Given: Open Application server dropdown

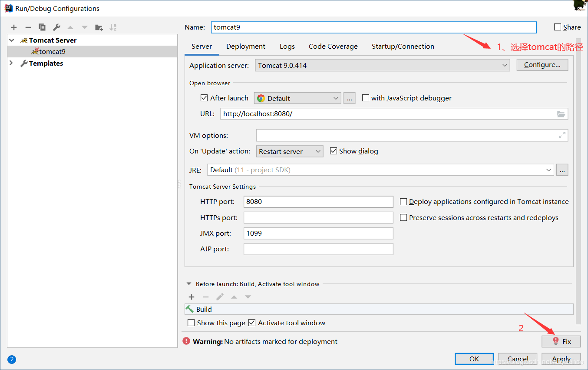Looking at the screenshot, I should (383, 65).
